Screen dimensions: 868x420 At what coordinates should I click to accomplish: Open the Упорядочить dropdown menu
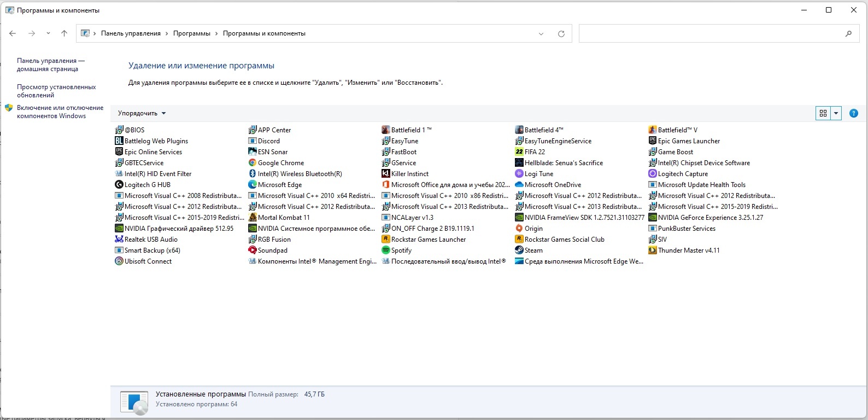(x=142, y=113)
